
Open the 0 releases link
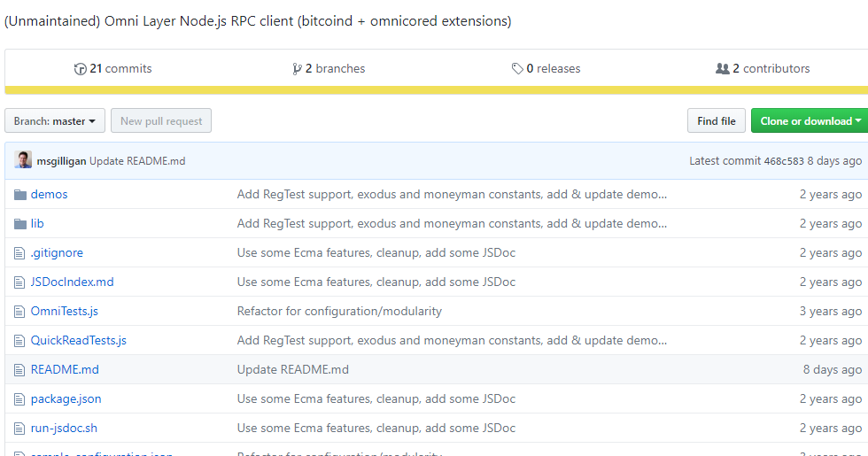tap(546, 69)
